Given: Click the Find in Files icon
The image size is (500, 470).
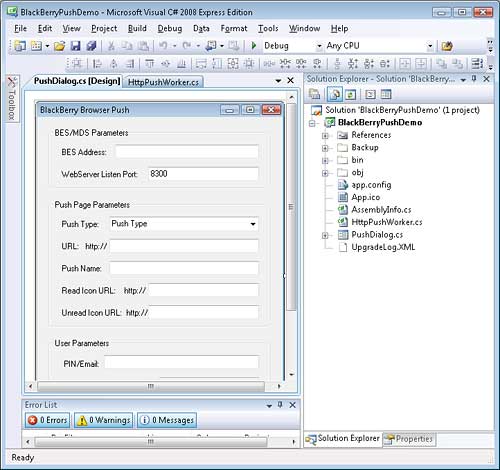Looking at the screenshot, I should coord(447,46).
